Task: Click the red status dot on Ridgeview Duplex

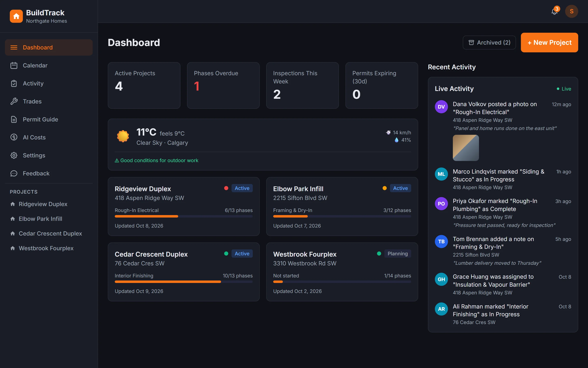Action: 226,188
